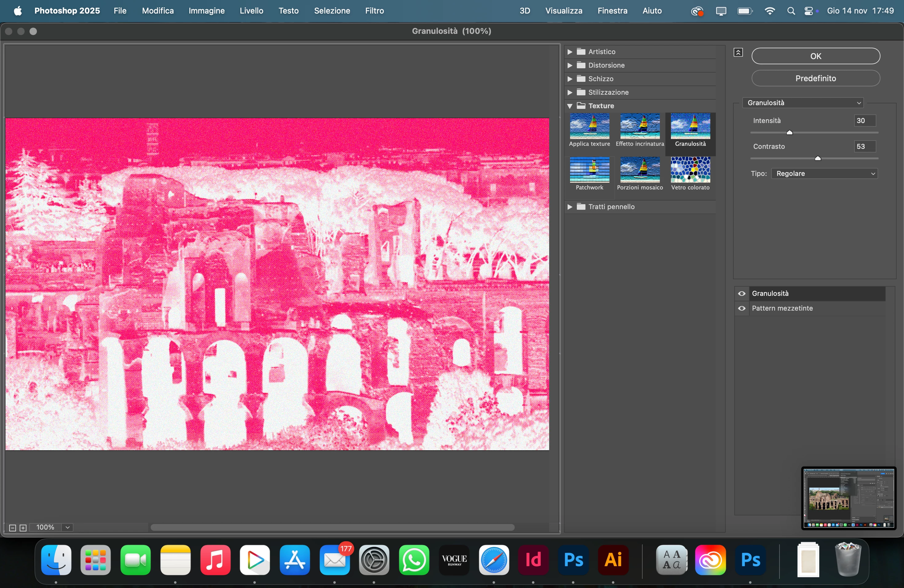The height and width of the screenshot is (588, 904).
Task: Collapse the Texture folder
Action: coord(570,106)
